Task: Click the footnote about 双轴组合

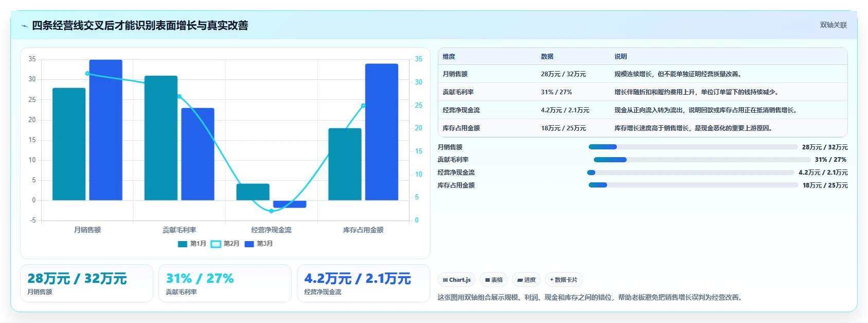Action: pyautogui.click(x=591, y=297)
